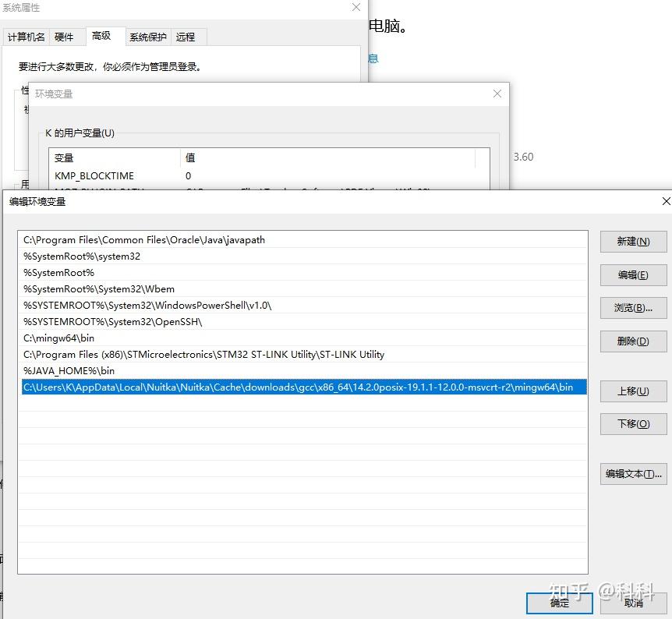This screenshot has width=672, height=619.
Task: Delete entry with 删除(D) button
Action: click(632, 341)
